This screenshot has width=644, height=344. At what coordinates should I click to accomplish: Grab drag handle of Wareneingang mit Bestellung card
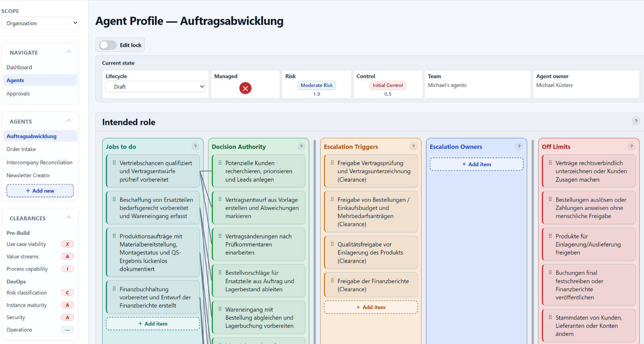coord(220,309)
